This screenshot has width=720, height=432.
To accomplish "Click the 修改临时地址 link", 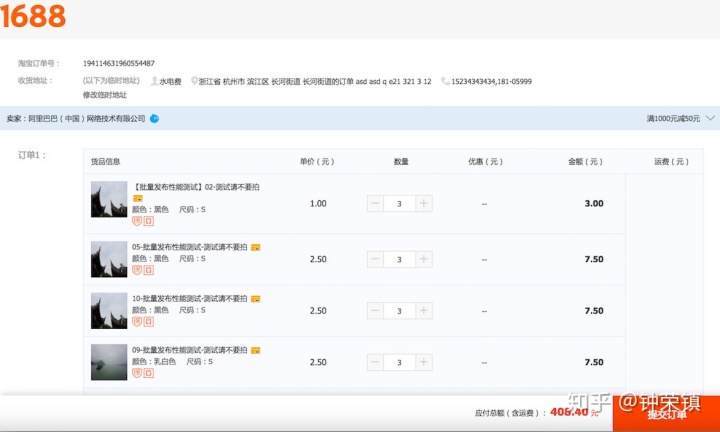I will [x=105, y=95].
